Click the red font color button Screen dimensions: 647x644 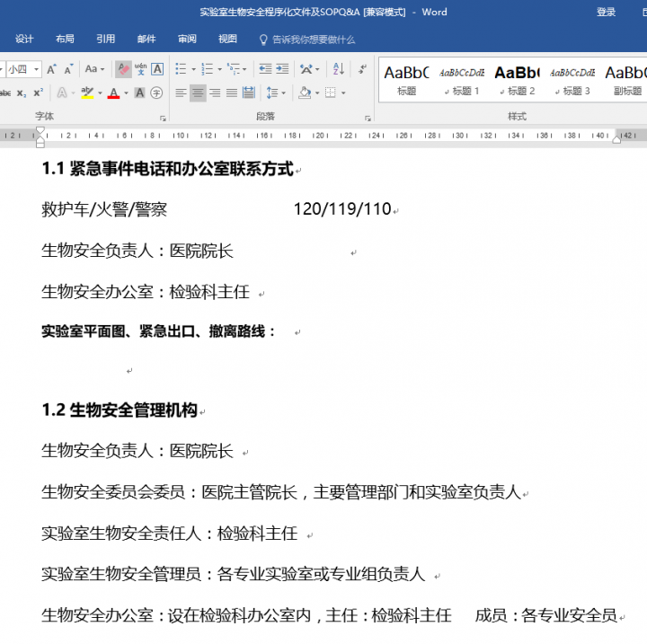coord(113,93)
